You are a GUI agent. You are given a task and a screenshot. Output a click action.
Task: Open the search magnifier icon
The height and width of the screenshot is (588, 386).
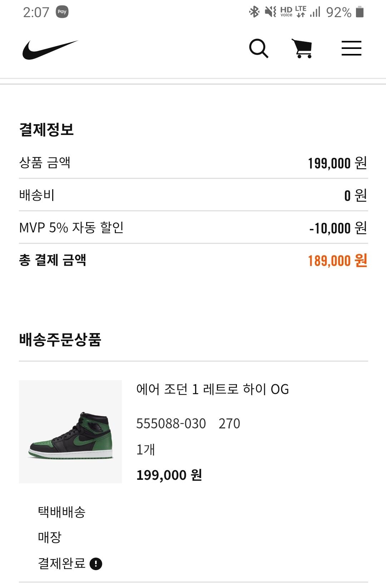click(x=259, y=49)
